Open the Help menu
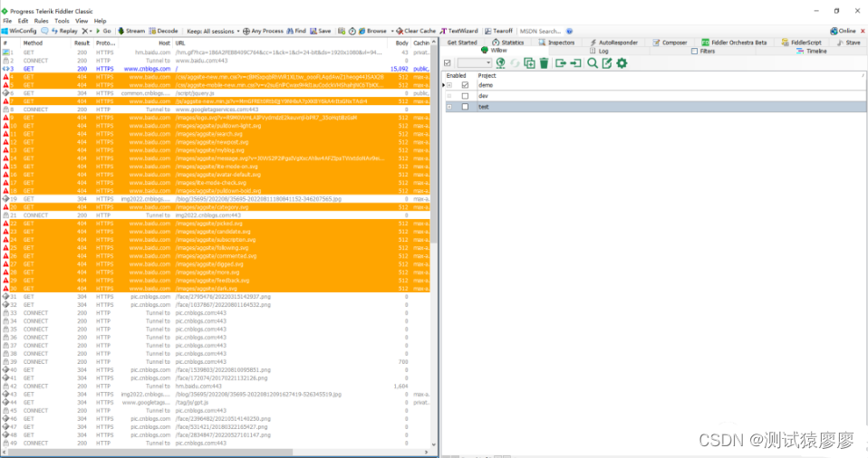The width and height of the screenshot is (868, 458). (101, 21)
